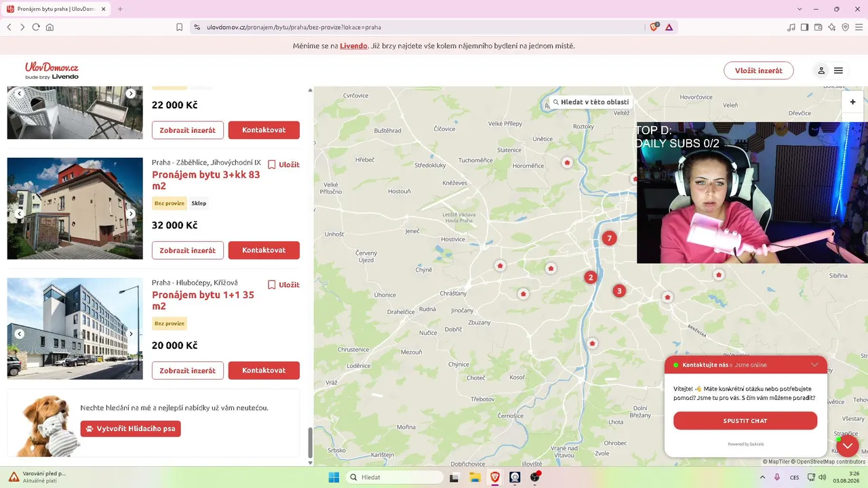Image resolution: width=868 pixels, height=488 pixels.
Task: Open Brave VPN shield icon
Action: tap(846, 27)
